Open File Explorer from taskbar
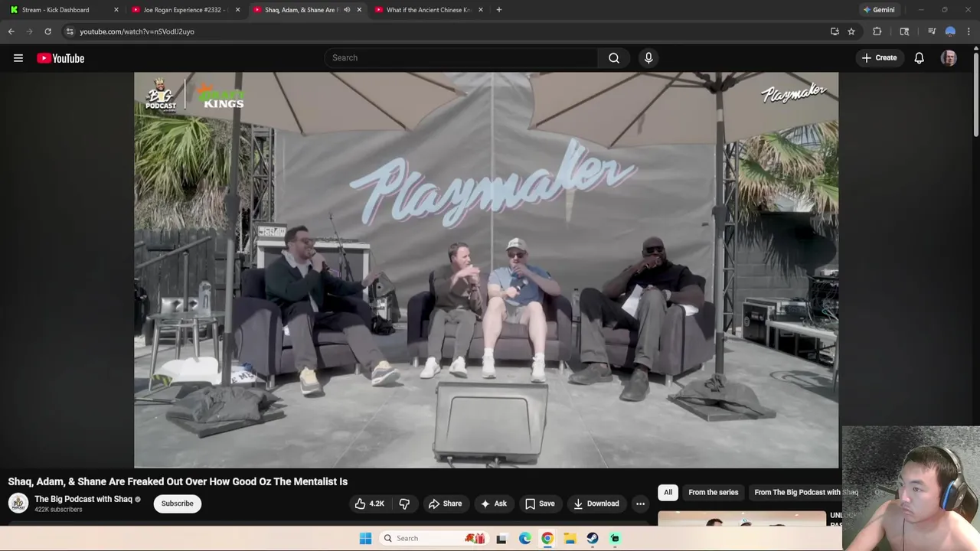 pos(570,538)
